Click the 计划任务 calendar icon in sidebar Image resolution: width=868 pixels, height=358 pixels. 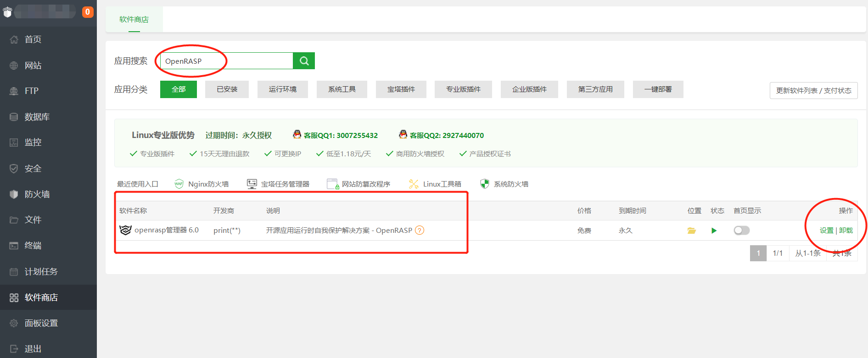[x=14, y=271]
